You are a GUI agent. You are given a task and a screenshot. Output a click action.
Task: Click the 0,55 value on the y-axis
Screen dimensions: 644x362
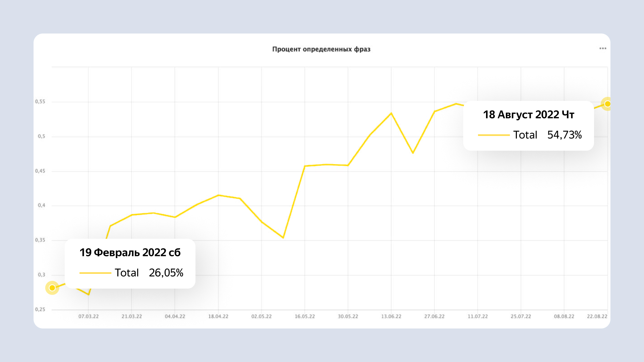[x=40, y=102]
